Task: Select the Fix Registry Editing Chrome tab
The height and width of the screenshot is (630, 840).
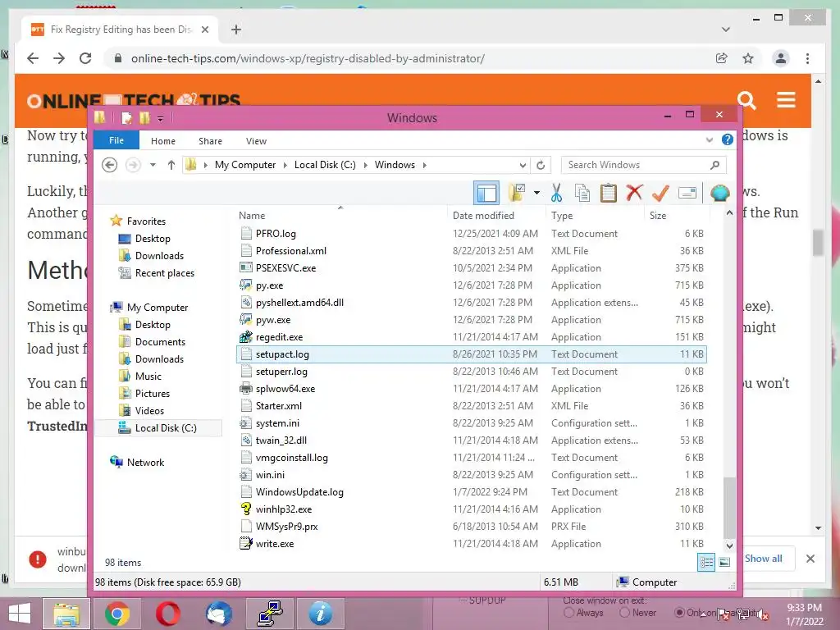Action: [x=120, y=30]
